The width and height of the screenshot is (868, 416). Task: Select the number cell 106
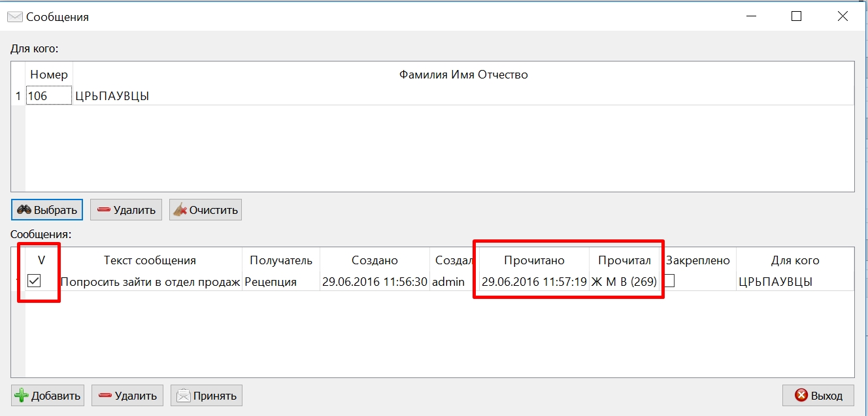click(49, 96)
